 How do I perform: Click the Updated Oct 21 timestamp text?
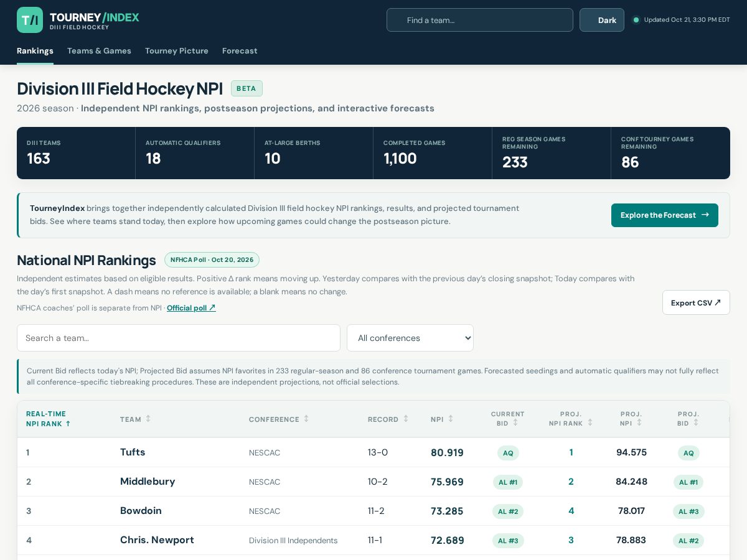687,20
